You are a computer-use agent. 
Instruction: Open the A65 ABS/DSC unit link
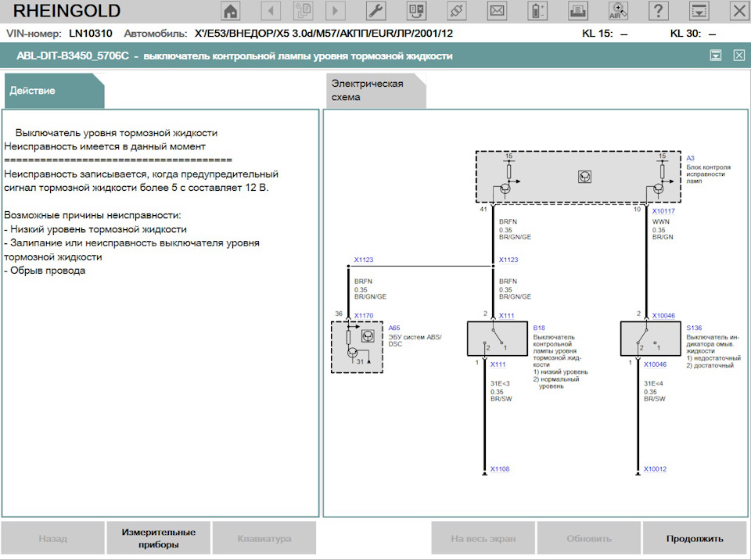click(x=394, y=328)
